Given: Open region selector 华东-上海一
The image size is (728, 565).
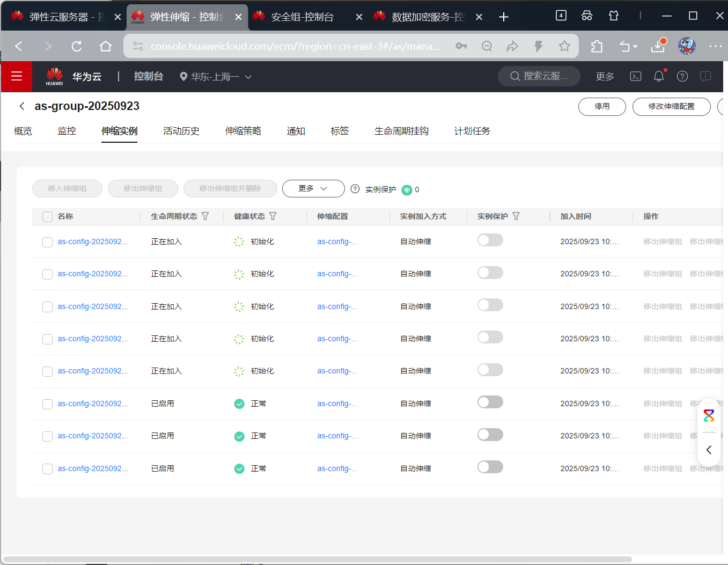Looking at the screenshot, I should pyautogui.click(x=215, y=77).
